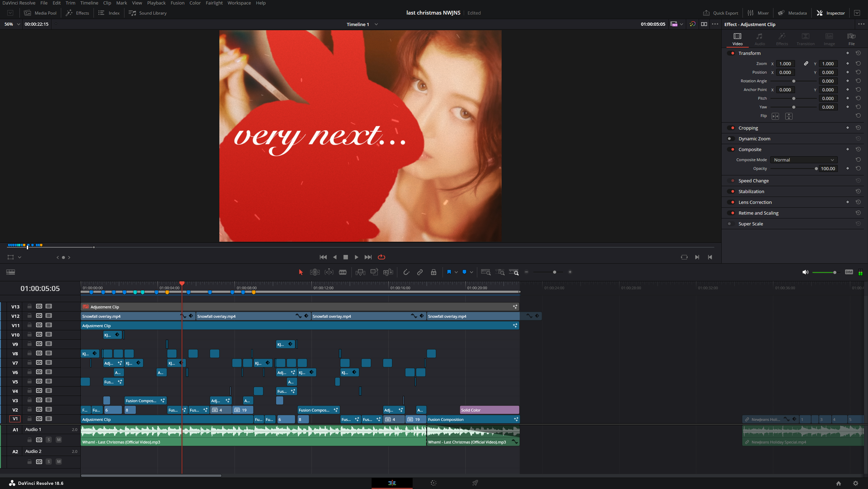This screenshot has width=868, height=489.
Task: Solo the Audio 2 track
Action: click(x=49, y=462)
